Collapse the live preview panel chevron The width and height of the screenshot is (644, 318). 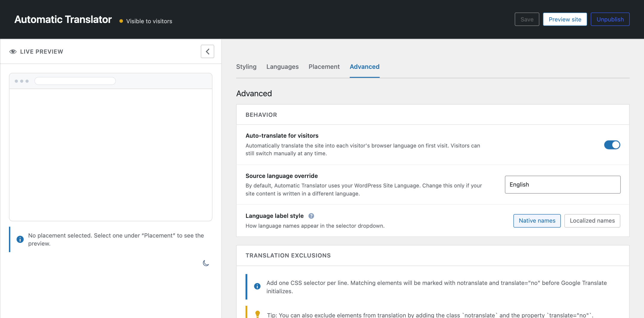[x=208, y=52]
